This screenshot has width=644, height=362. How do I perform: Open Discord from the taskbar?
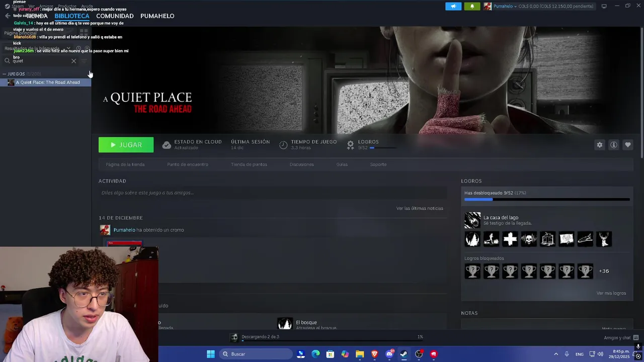point(389,354)
